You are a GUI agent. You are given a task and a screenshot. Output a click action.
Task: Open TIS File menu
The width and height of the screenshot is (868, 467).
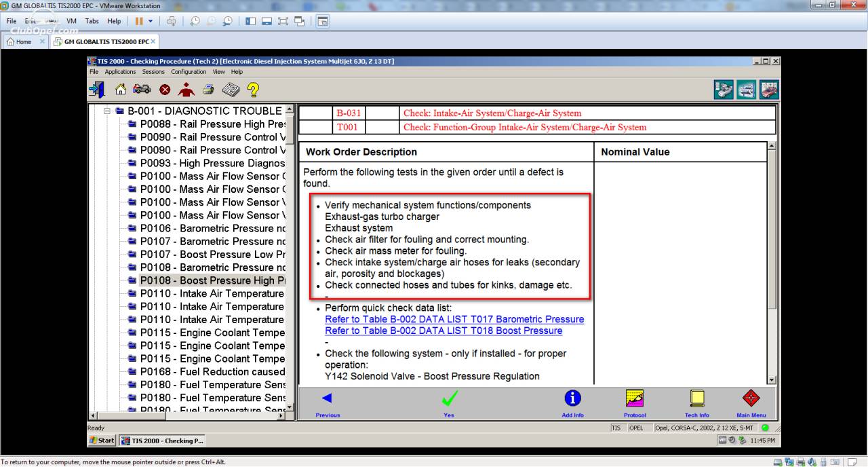point(94,71)
